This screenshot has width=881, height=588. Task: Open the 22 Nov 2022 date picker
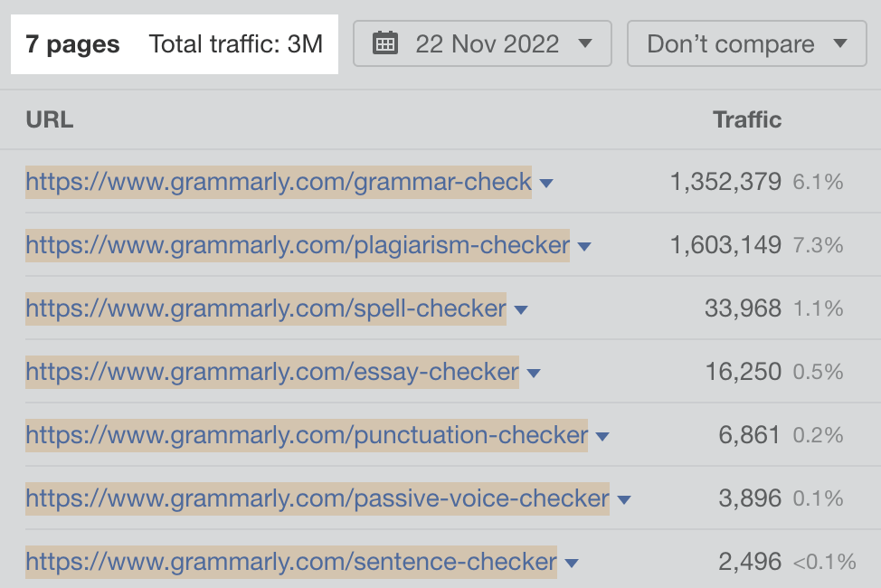[x=482, y=43]
